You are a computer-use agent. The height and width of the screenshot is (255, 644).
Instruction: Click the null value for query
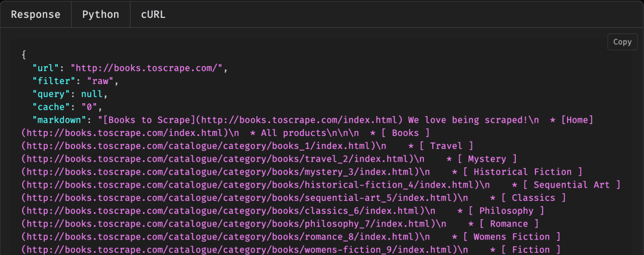point(92,95)
